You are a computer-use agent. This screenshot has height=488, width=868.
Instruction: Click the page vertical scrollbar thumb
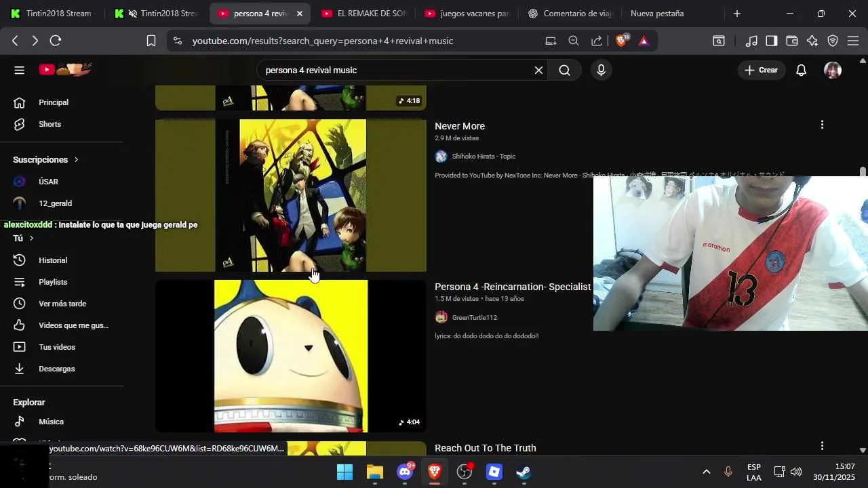click(x=863, y=171)
